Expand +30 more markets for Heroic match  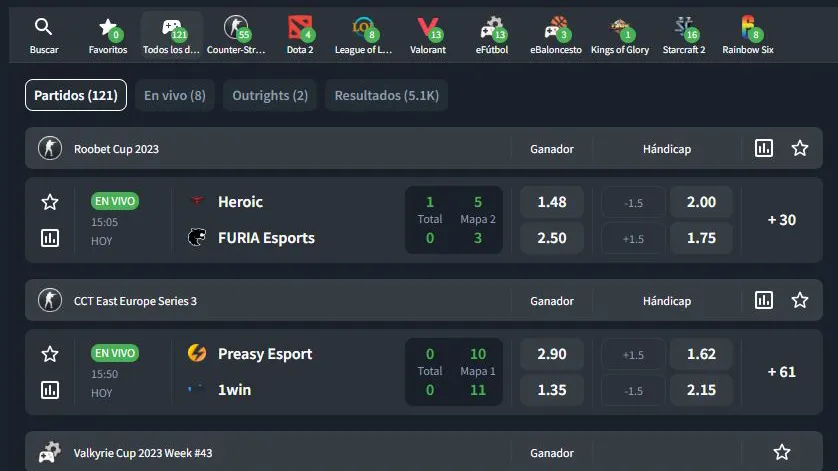781,220
